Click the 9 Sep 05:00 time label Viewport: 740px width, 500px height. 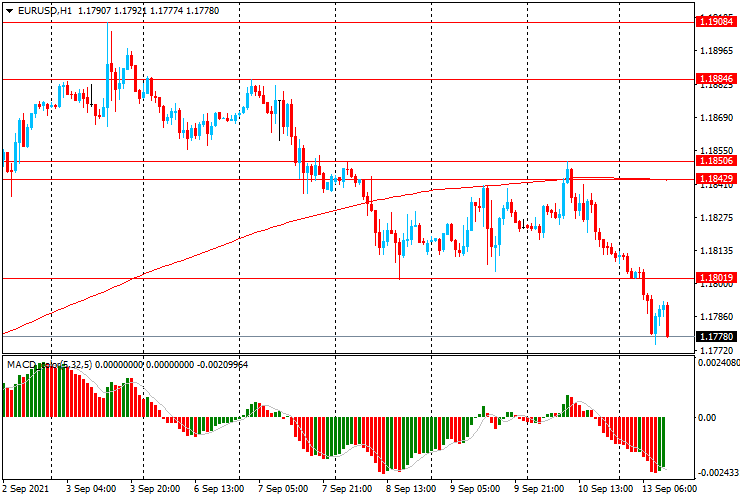(x=475, y=489)
